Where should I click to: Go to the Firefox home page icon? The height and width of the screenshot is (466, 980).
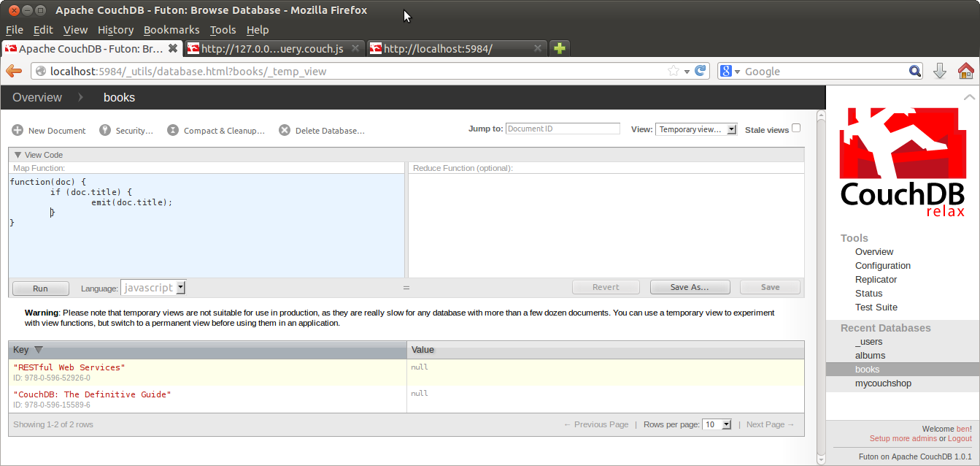coord(965,71)
